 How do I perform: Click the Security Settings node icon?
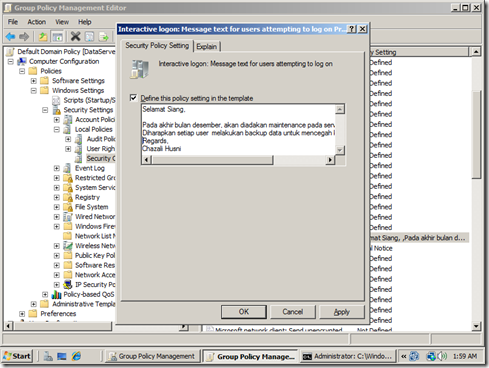(57, 110)
